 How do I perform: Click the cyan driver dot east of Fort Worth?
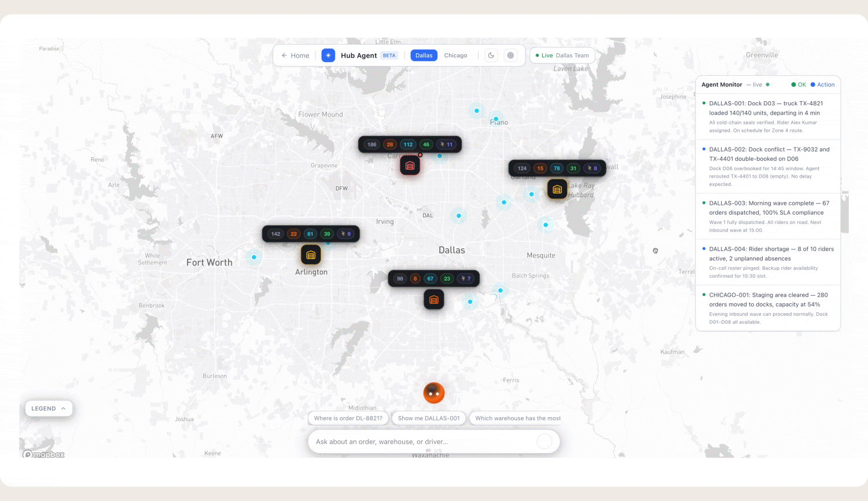click(x=253, y=257)
